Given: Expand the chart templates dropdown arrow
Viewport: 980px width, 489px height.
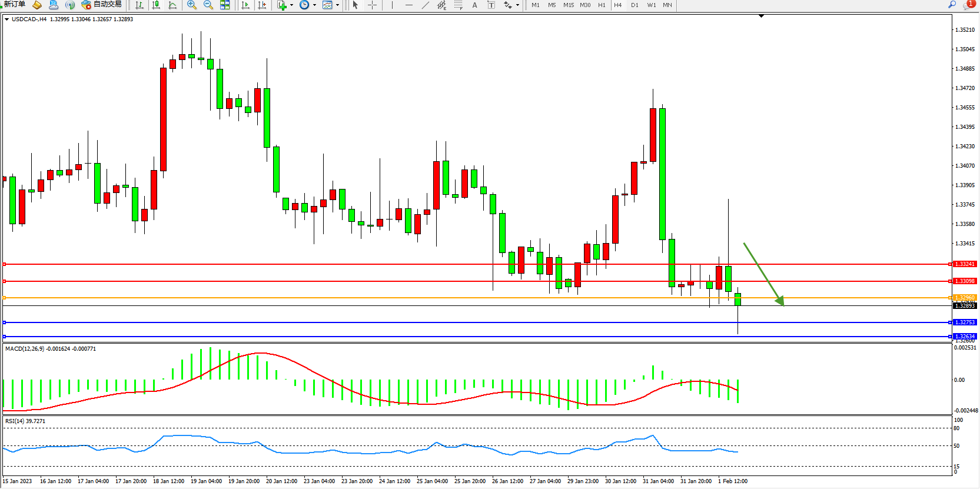Looking at the screenshot, I should click(337, 5).
